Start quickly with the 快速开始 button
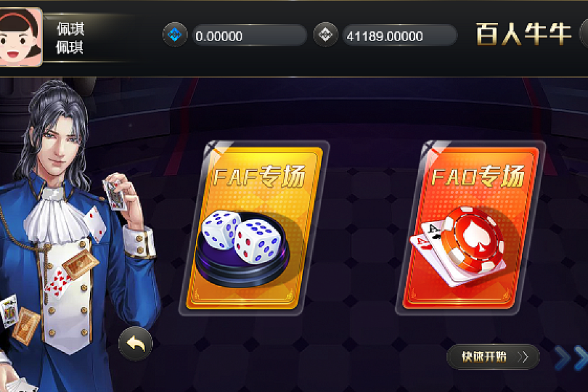The width and height of the screenshot is (588, 392). (x=493, y=357)
